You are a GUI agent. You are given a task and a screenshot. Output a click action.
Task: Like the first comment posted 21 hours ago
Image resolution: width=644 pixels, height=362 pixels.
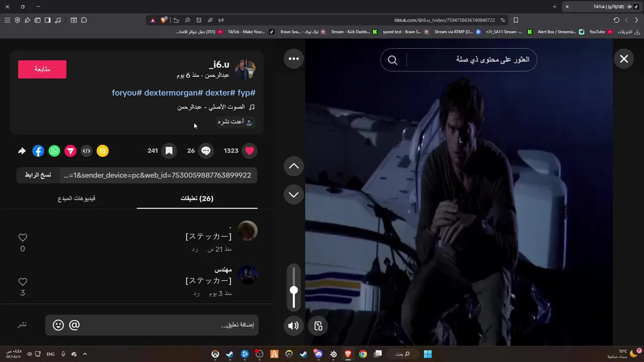coord(23,238)
